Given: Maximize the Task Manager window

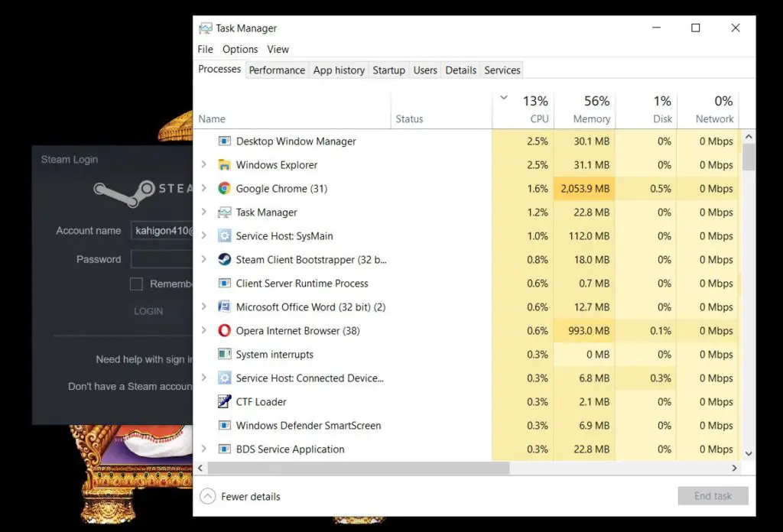Looking at the screenshot, I should coord(696,28).
